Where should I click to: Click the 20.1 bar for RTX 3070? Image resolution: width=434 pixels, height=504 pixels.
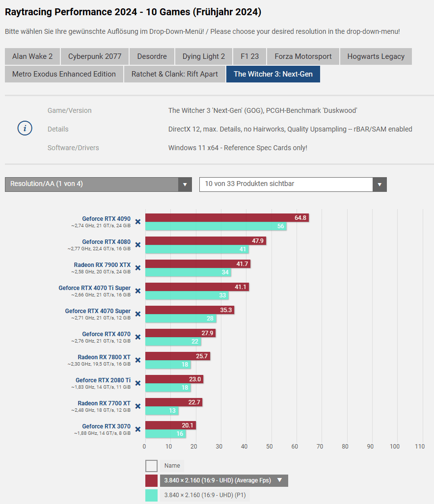coord(171,425)
